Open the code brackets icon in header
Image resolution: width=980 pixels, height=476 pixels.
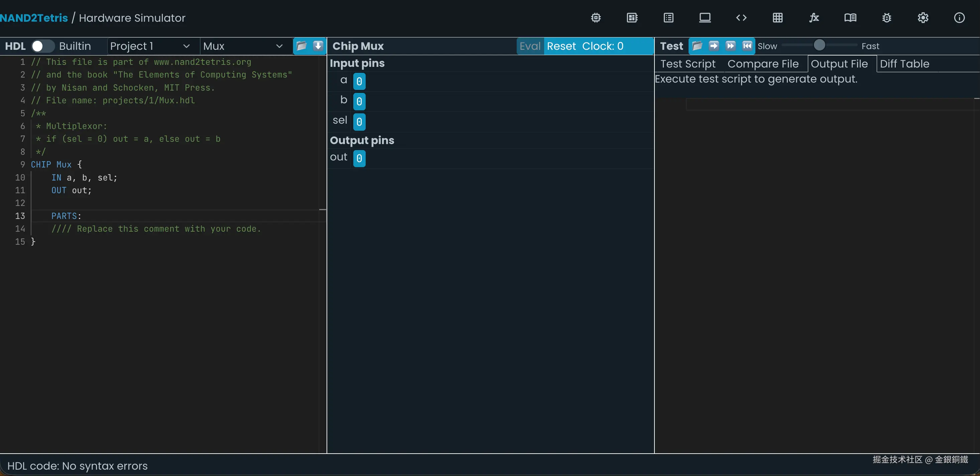pos(741,18)
